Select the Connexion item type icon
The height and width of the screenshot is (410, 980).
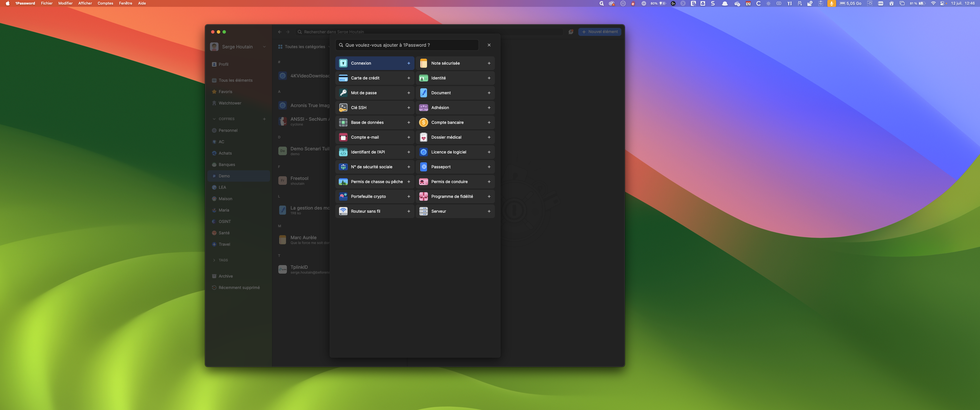(343, 63)
